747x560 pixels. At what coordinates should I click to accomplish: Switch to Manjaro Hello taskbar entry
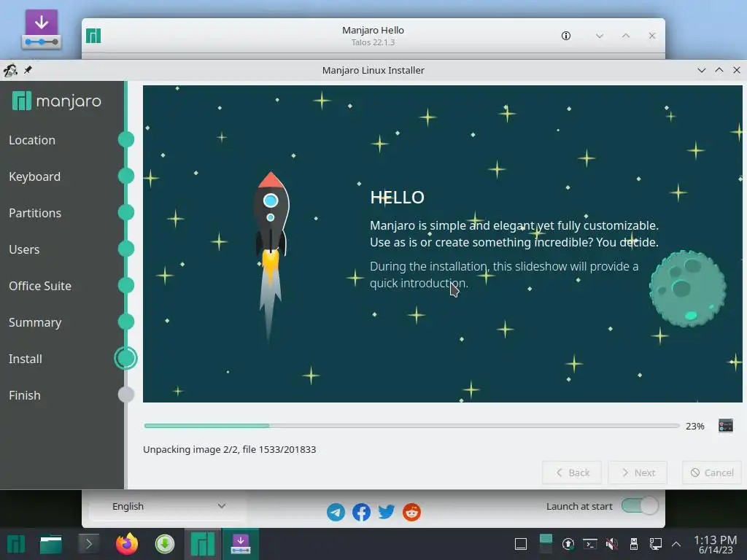tap(203, 544)
